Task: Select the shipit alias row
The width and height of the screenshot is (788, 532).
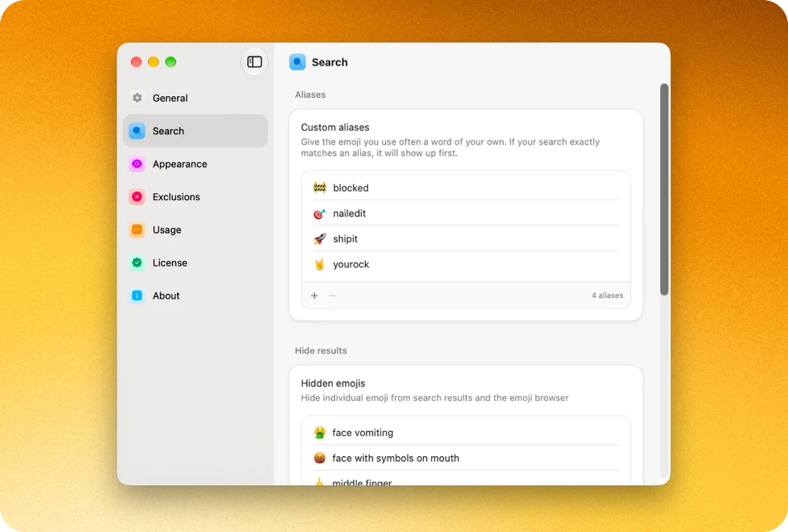Action: pos(466,239)
